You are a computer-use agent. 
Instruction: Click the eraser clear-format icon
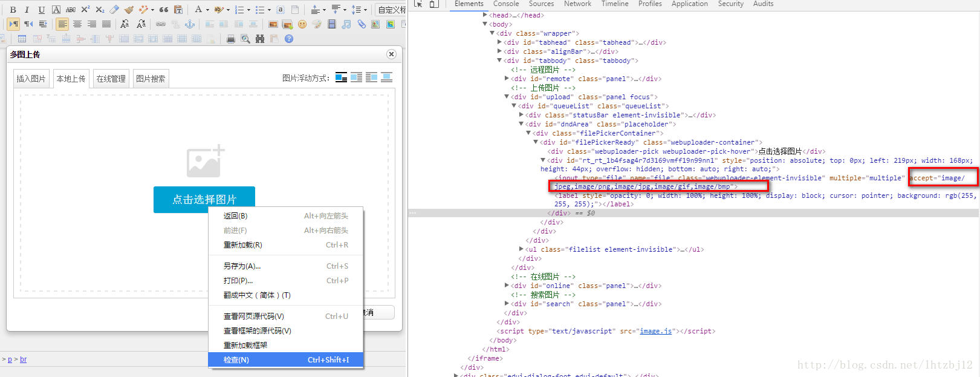[x=114, y=10]
